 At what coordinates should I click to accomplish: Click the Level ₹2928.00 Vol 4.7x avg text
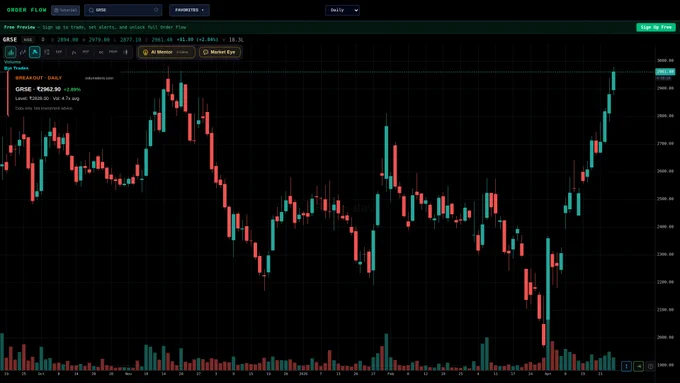[47, 98]
